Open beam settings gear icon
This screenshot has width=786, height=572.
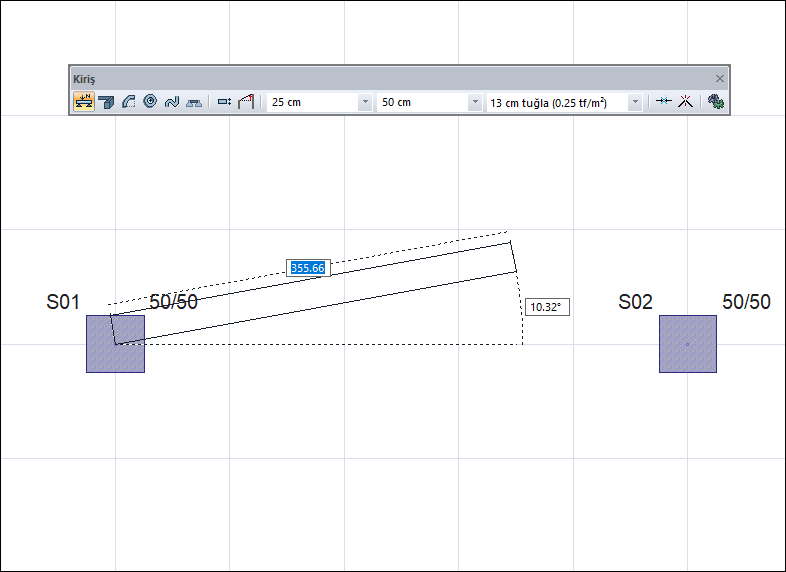(715, 102)
